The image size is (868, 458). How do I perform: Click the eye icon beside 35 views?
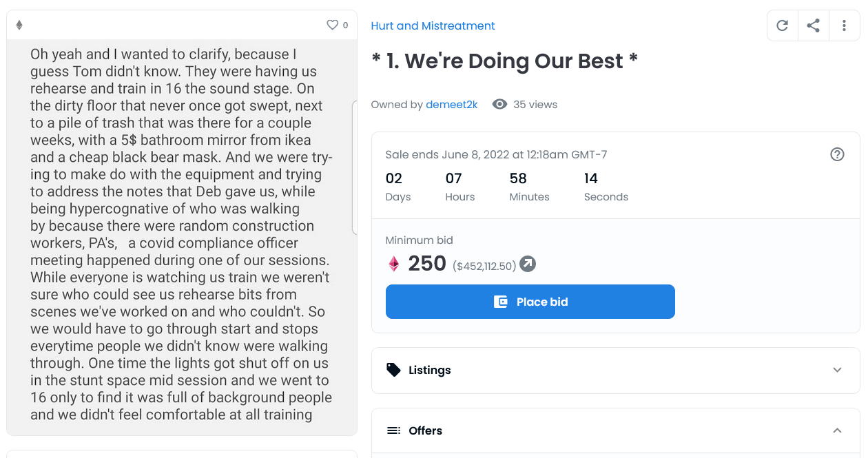[x=499, y=104]
